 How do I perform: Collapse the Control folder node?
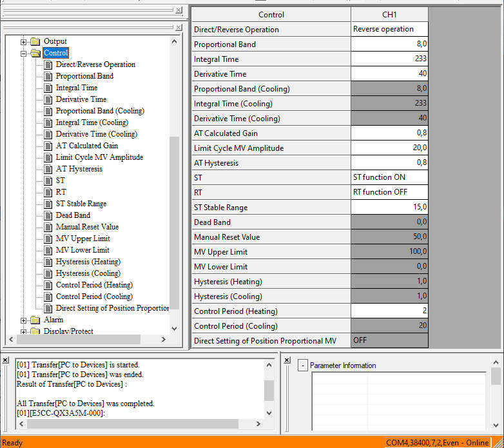(x=23, y=54)
